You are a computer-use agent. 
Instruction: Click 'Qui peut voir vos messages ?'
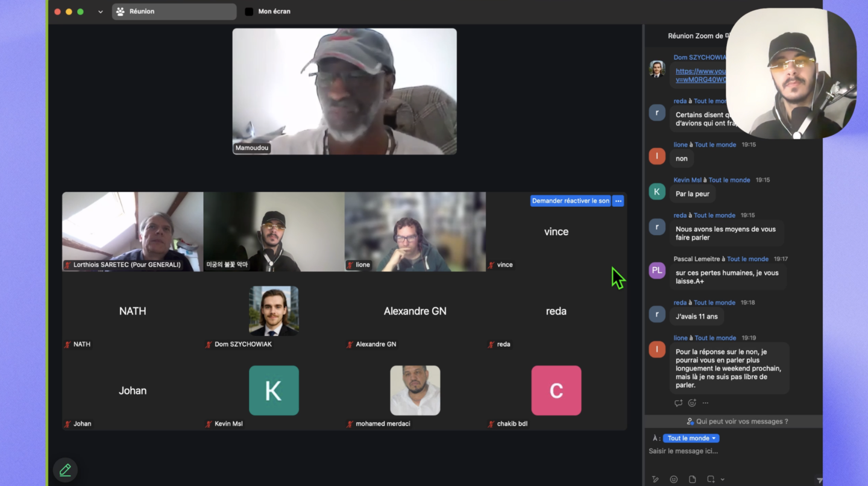(x=737, y=421)
